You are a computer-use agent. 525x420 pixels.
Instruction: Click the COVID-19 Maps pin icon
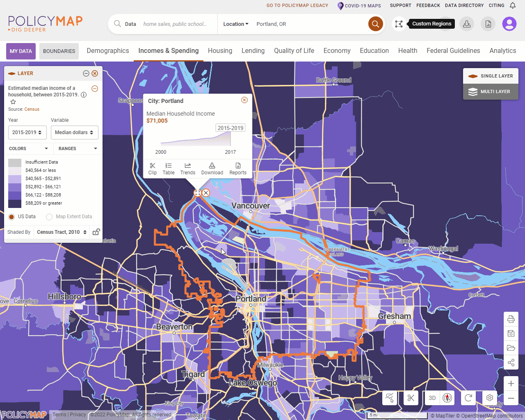[x=340, y=6]
